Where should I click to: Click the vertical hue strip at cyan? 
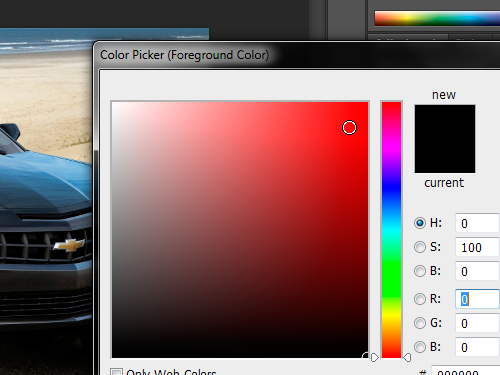(x=391, y=230)
